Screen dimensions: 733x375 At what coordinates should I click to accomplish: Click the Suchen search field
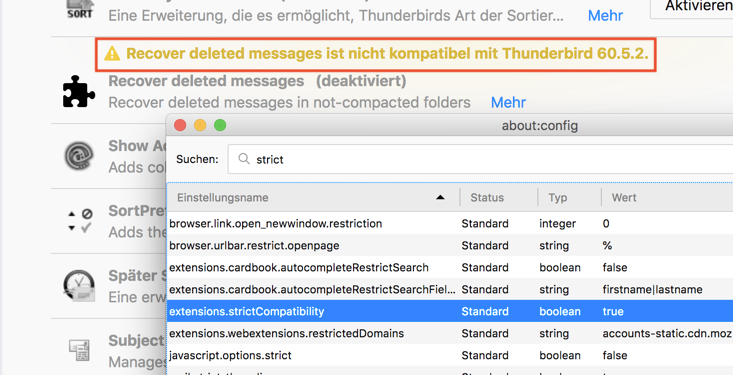(481, 159)
